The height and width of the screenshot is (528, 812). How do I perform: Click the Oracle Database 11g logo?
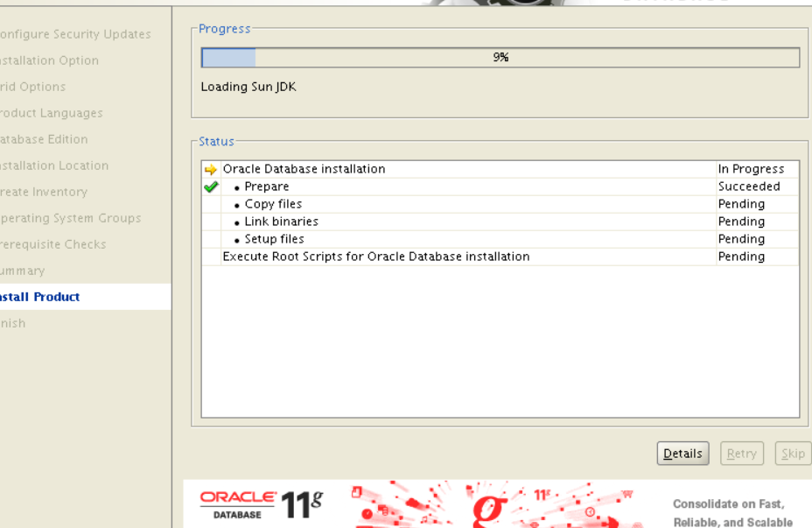262,505
